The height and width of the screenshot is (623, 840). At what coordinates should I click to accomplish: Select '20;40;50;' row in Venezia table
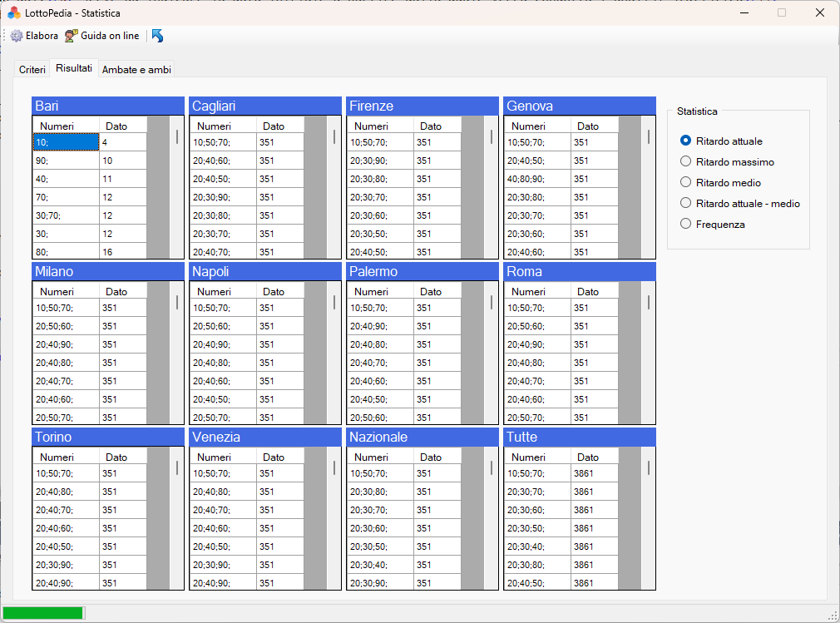247,546
